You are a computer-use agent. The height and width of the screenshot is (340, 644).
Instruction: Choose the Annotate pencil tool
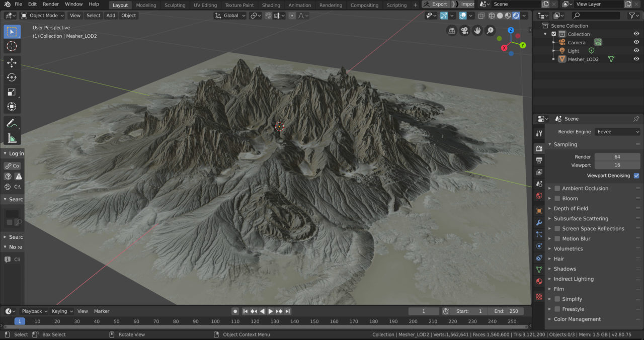click(12, 123)
